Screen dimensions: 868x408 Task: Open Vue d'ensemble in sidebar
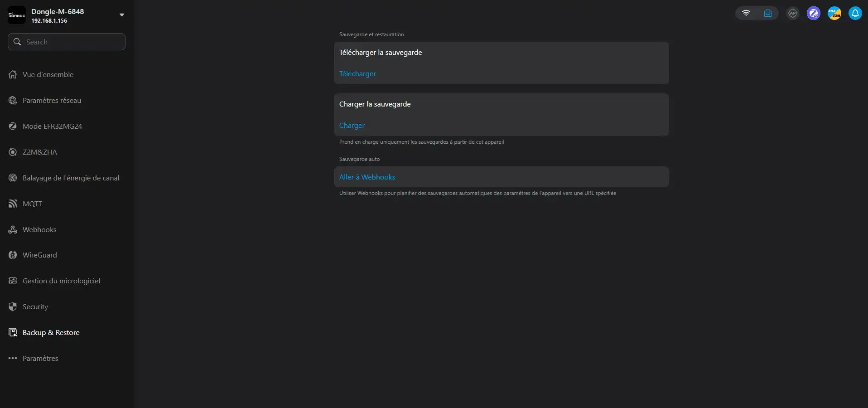[48, 75]
